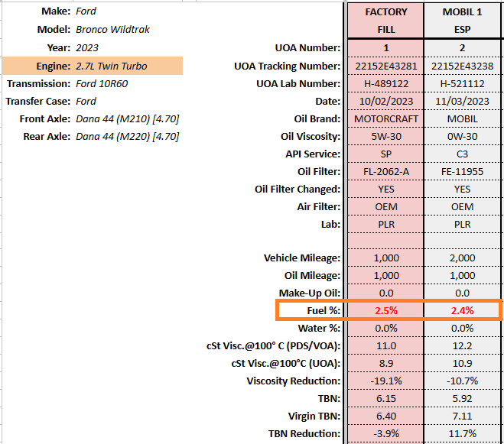Click TBN Reduction -3.9% cell

385,434
